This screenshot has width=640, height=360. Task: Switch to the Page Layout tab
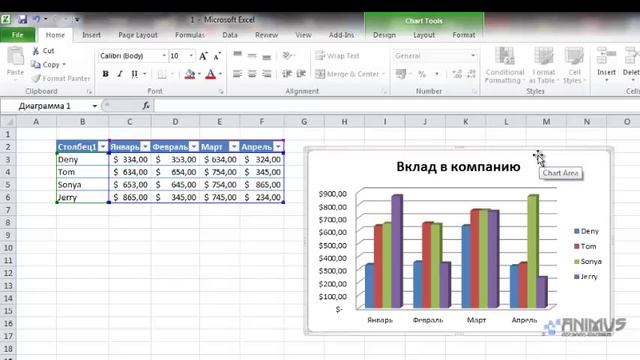coord(138,35)
